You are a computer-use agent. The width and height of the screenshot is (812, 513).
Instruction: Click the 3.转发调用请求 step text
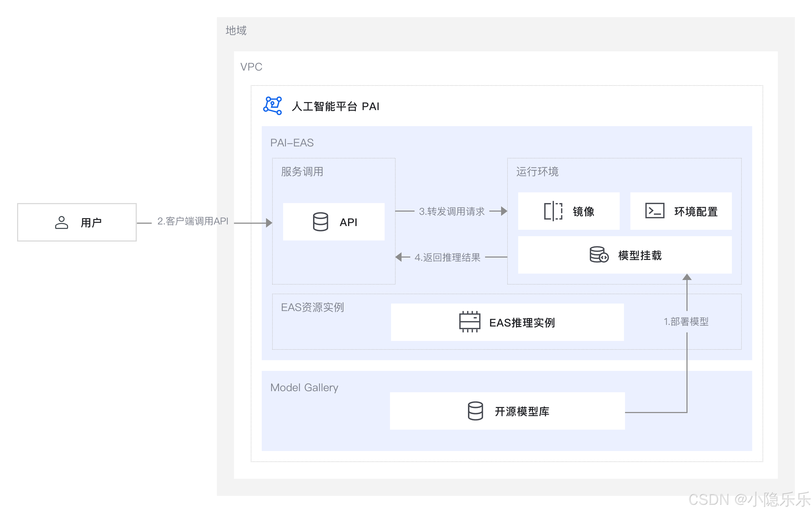[452, 211]
